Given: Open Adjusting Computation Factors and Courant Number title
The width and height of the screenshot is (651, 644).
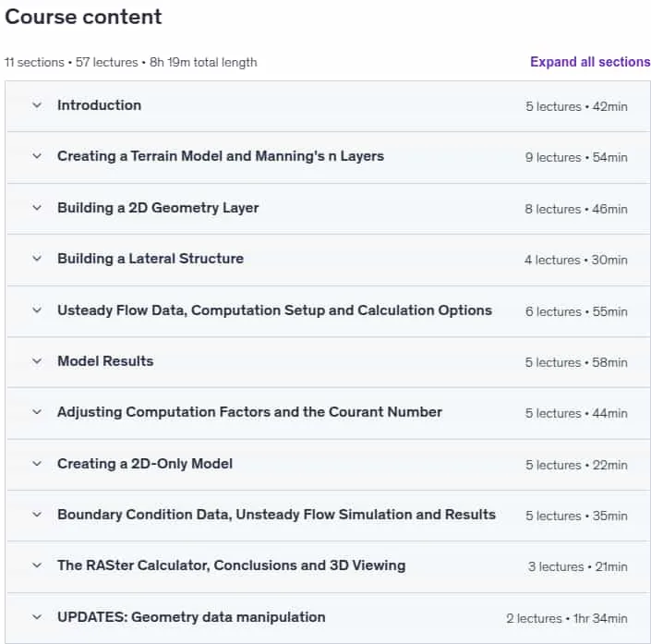Looking at the screenshot, I should point(249,412).
